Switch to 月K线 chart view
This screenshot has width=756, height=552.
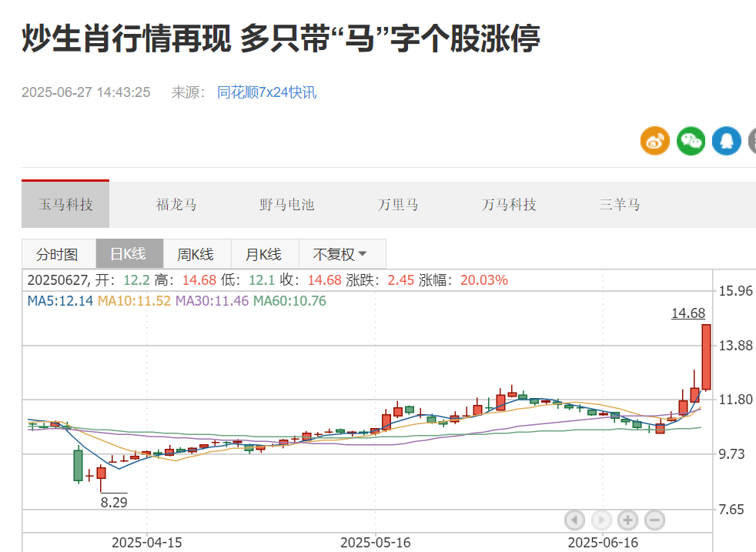pyautogui.click(x=265, y=253)
